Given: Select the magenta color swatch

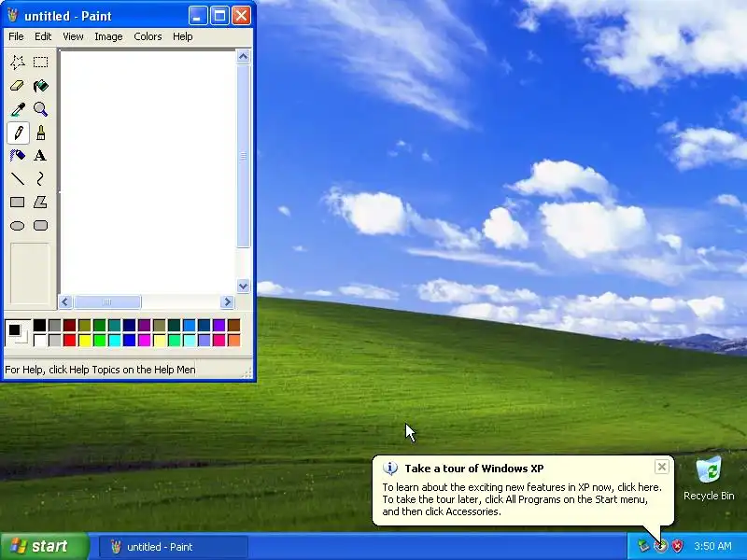Looking at the screenshot, I should tap(145, 340).
